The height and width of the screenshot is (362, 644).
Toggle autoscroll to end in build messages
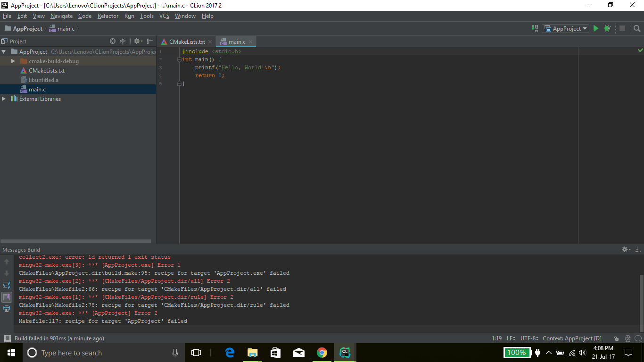tap(7, 297)
